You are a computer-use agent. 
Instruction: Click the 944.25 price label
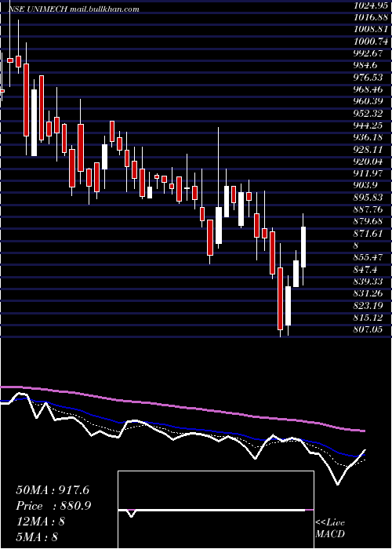click(368, 125)
